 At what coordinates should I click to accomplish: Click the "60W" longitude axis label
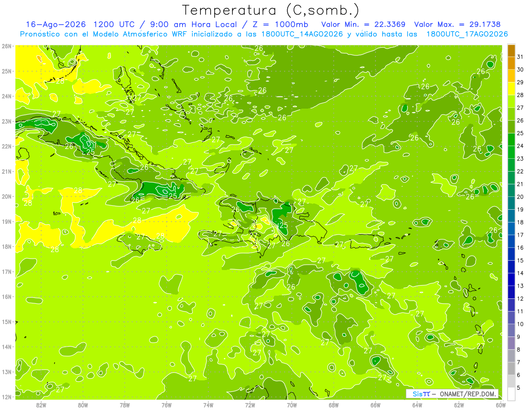tap(501, 405)
